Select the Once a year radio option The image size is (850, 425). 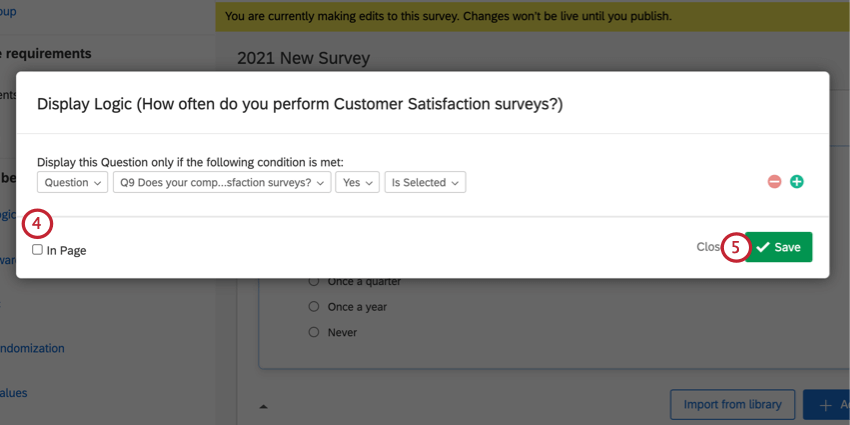(x=314, y=306)
